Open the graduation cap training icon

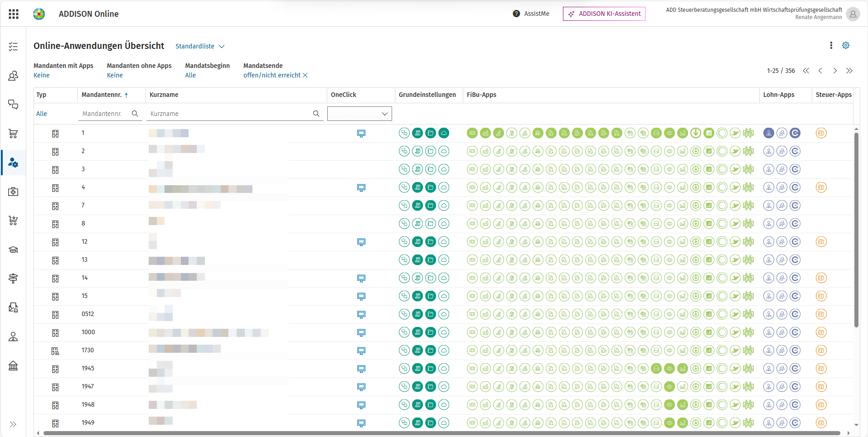(13, 250)
